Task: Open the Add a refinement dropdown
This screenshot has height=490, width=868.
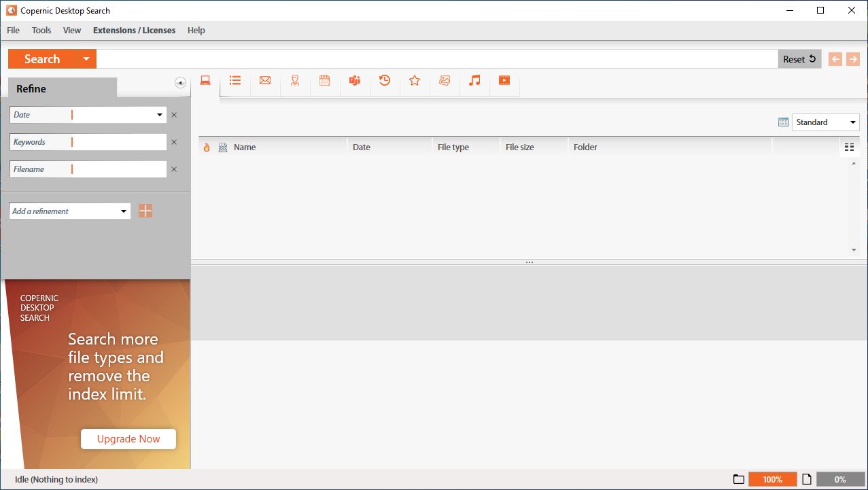Action: 124,211
